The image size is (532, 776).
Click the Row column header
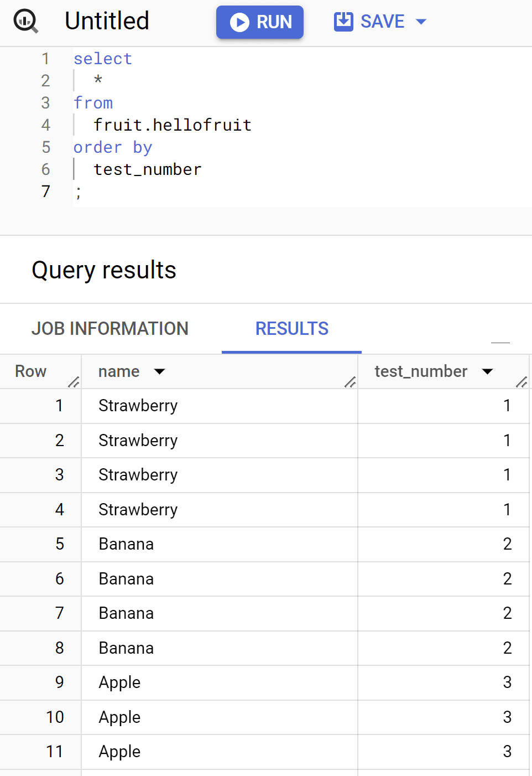pyautogui.click(x=31, y=371)
